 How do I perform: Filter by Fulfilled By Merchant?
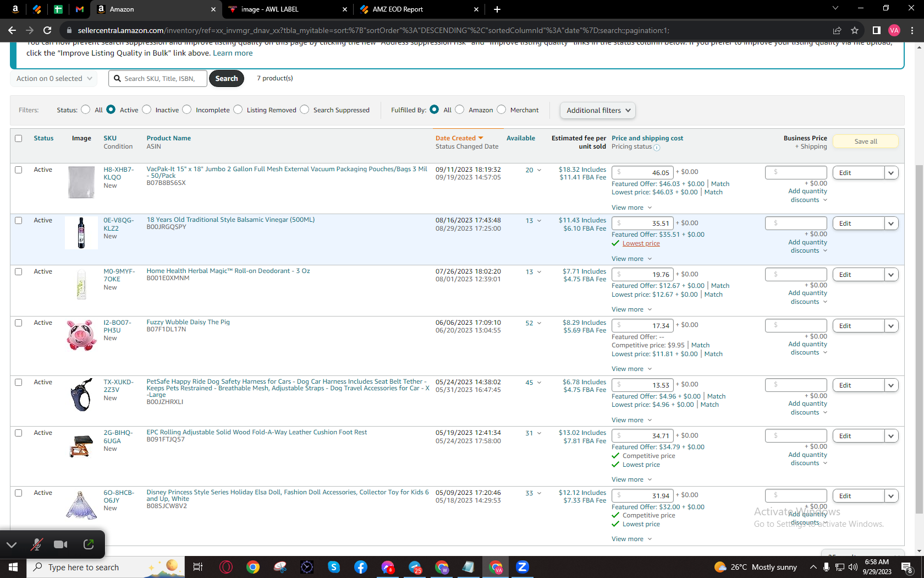502,110
